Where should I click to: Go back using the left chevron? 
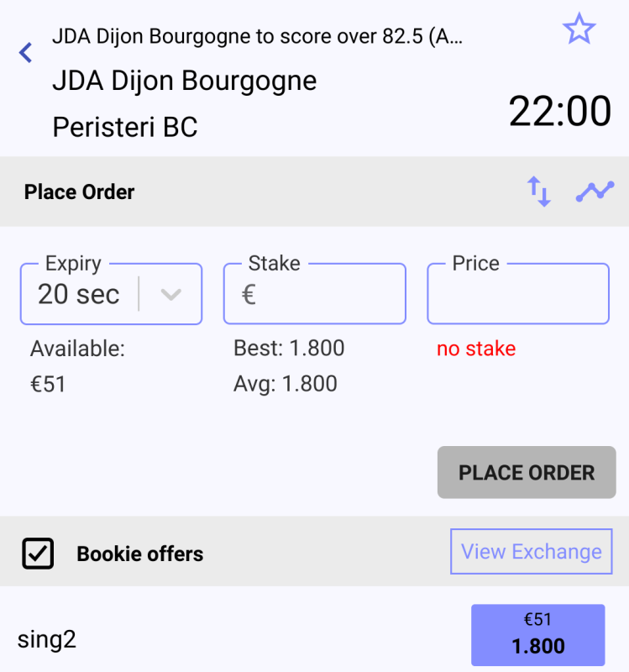tap(26, 53)
